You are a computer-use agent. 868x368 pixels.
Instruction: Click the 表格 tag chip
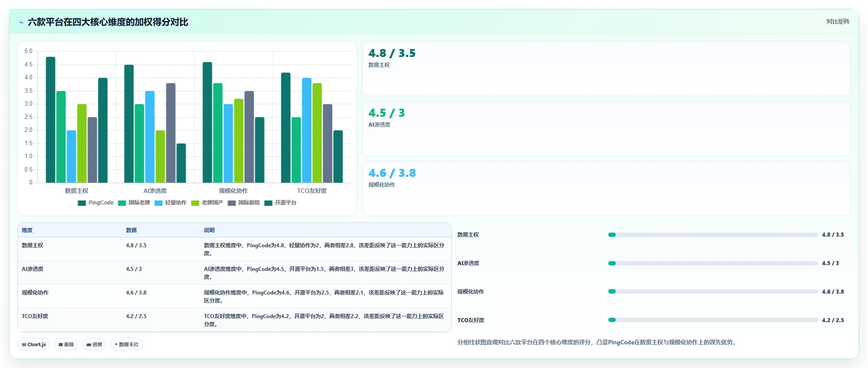tap(66, 344)
